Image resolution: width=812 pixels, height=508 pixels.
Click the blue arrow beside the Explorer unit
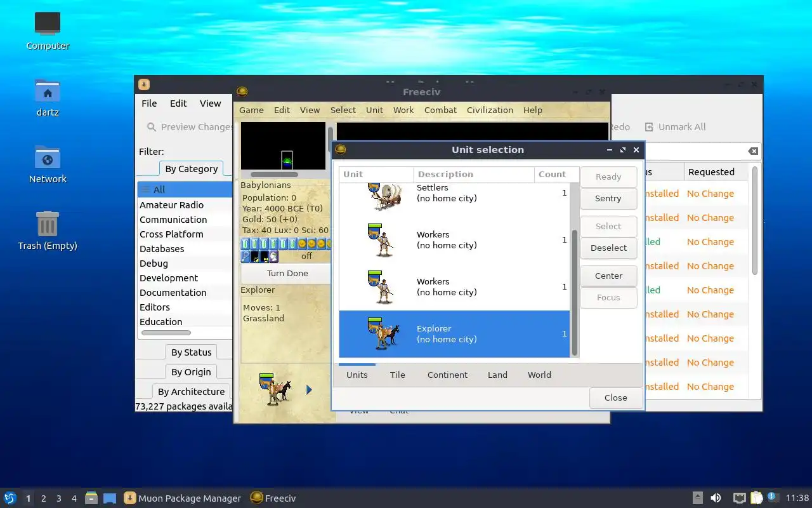(x=309, y=390)
